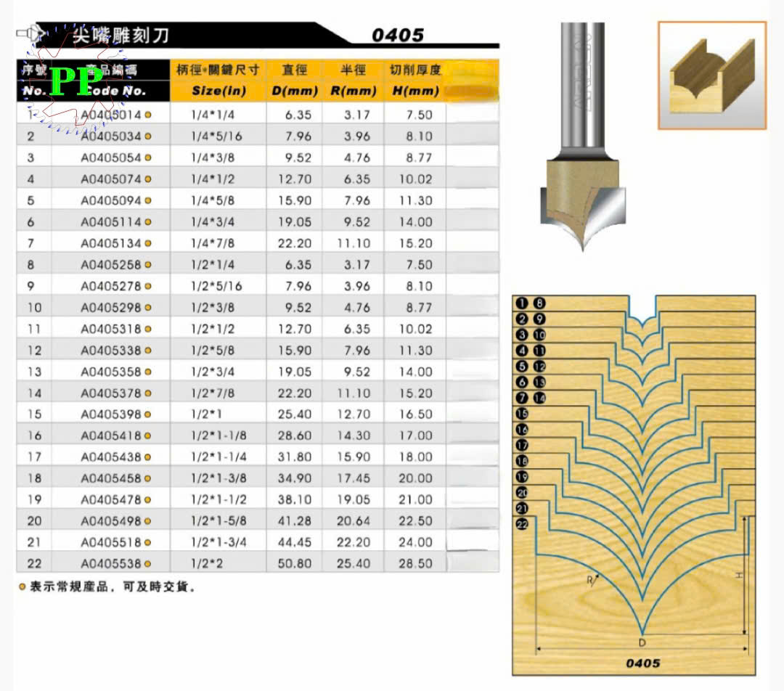Select product code A0405478
The width and height of the screenshot is (784, 691).
[x=111, y=500]
